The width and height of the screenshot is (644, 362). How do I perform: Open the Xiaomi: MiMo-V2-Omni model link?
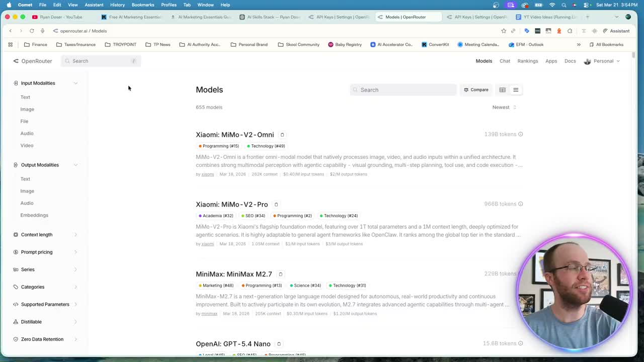coord(235,135)
